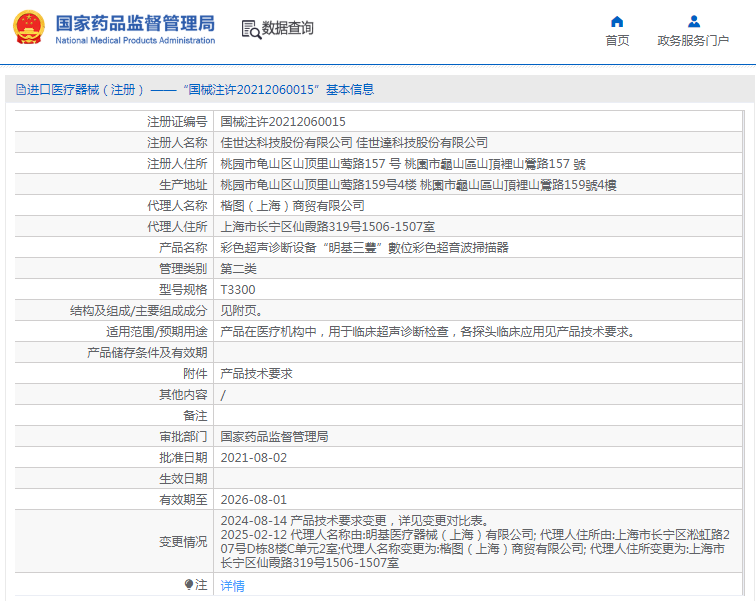The width and height of the screenshot is (756, 601).
Task: Select approval date 2021-08-02
Action: [254, 458]
